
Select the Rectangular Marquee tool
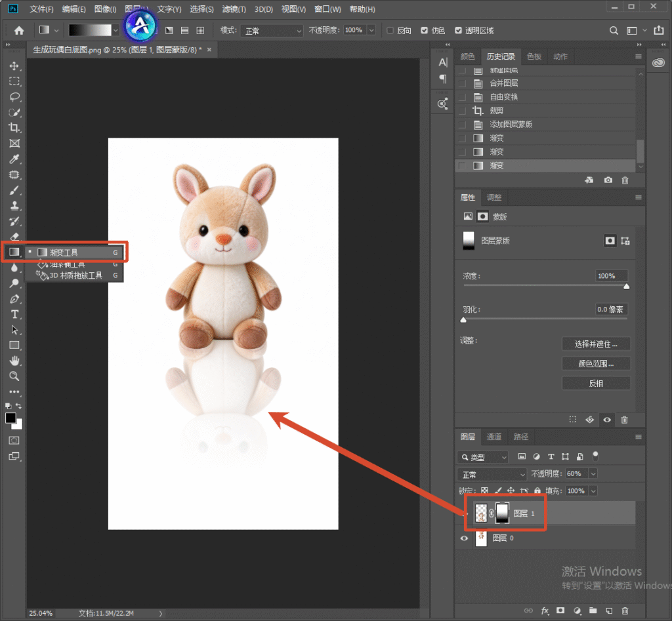(x=14, y=81)
